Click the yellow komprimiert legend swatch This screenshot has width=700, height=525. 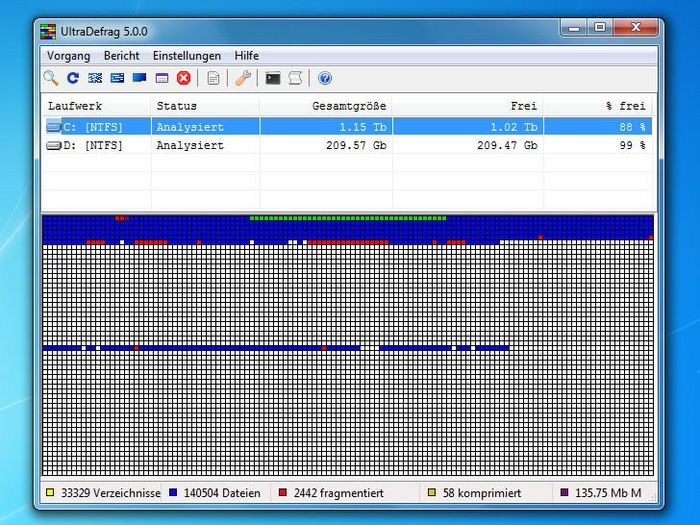click(x=432, y=492)
